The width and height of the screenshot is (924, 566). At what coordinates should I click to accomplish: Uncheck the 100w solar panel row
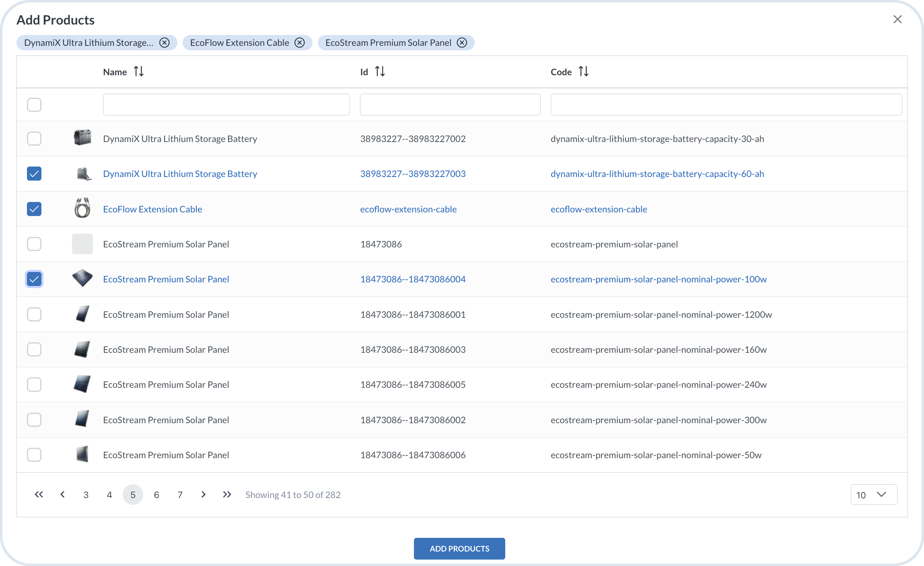[x=34, y=279]
